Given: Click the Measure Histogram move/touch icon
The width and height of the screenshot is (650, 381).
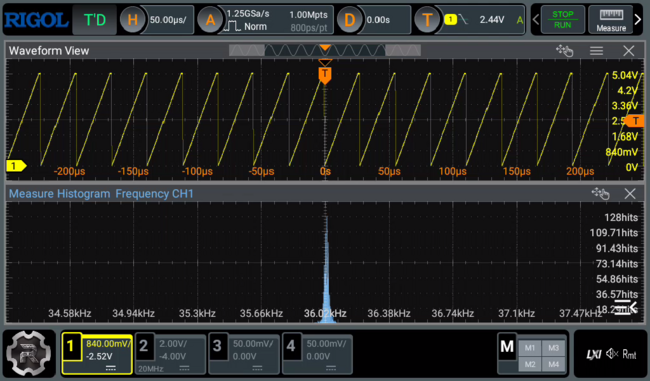Looking at the screenshot, I should [600, 193].
